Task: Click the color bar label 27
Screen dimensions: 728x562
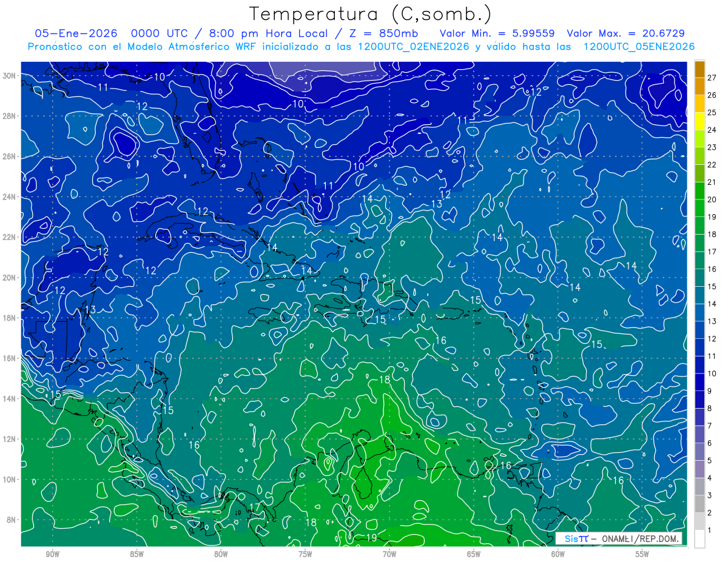Action: point(712,78)
